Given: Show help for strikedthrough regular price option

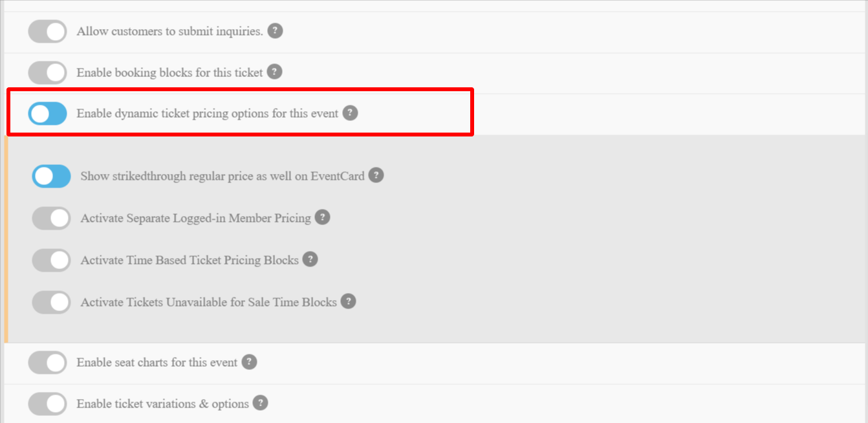Looking at the screenshot, I should coord(376,175).
